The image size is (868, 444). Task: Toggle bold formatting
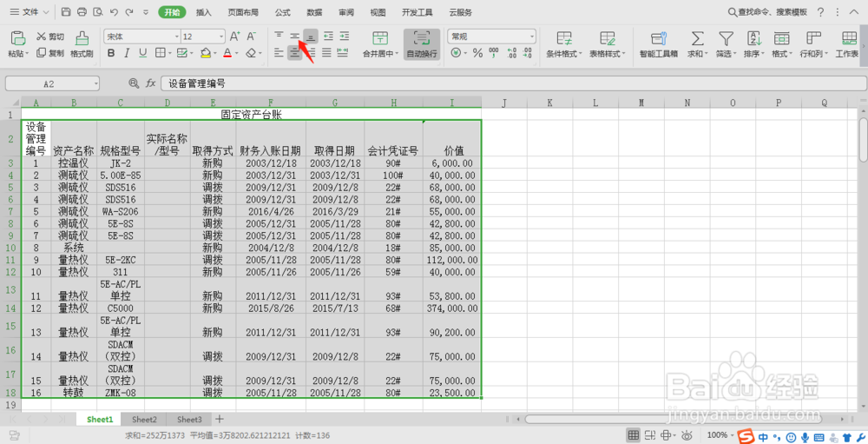click(x=111, y=53)
